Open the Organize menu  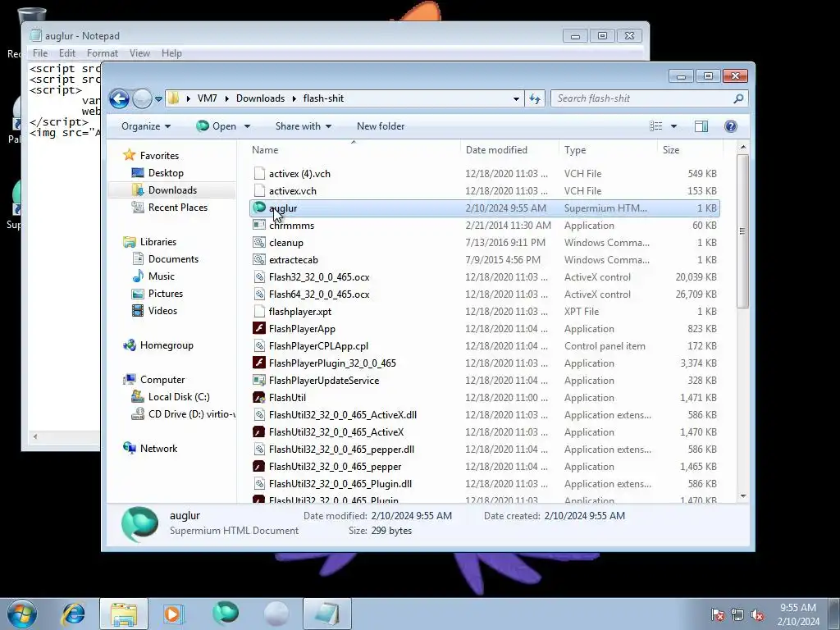[x=146, y=126]
